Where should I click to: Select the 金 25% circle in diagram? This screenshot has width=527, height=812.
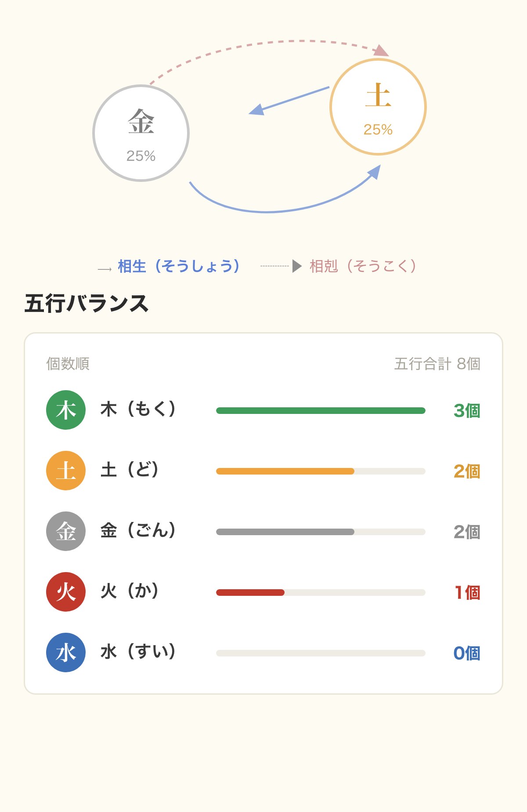click(x=141, y=133)
